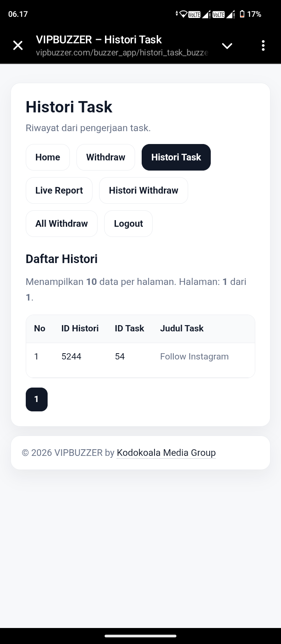This screenshot has height=644, width=281.
Task: Open the Kodokoala Media Group link
Action: [166, 453]
